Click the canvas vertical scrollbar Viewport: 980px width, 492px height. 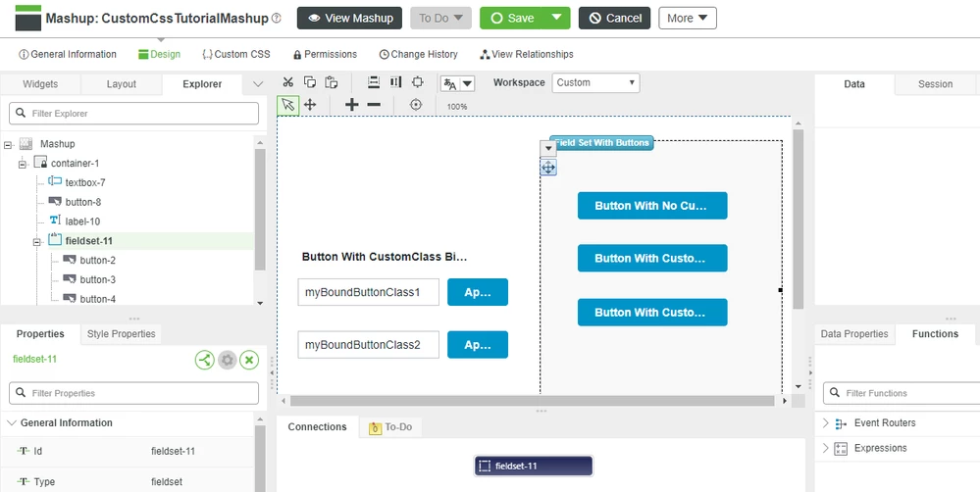[799, 220]
